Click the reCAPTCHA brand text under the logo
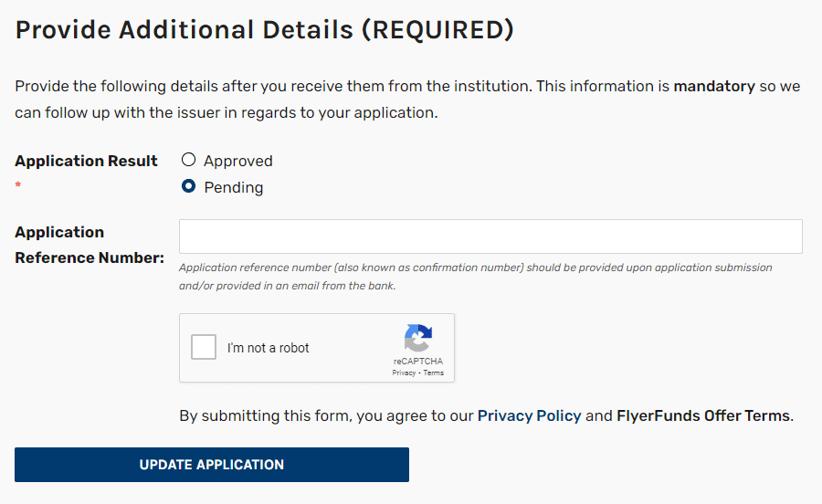 pyautogui.click(x=417, y=362)
